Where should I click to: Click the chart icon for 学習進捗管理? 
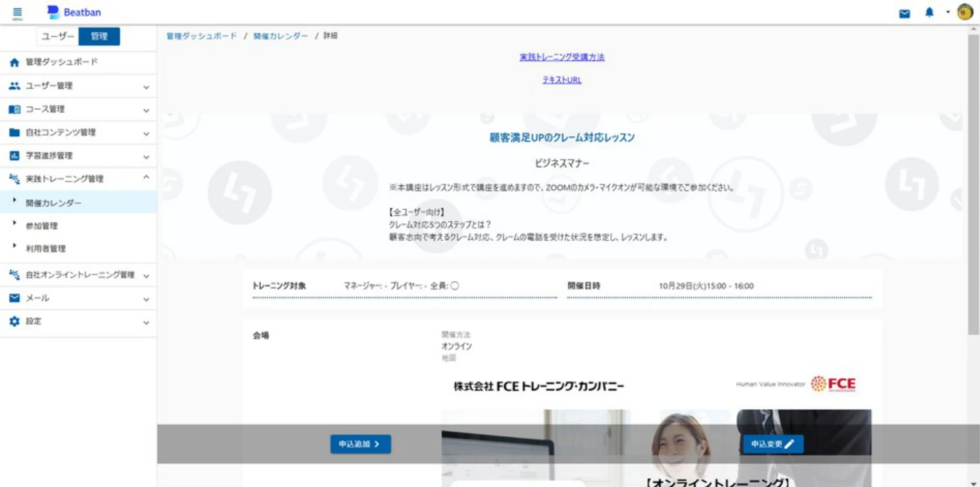click(15, 156)
